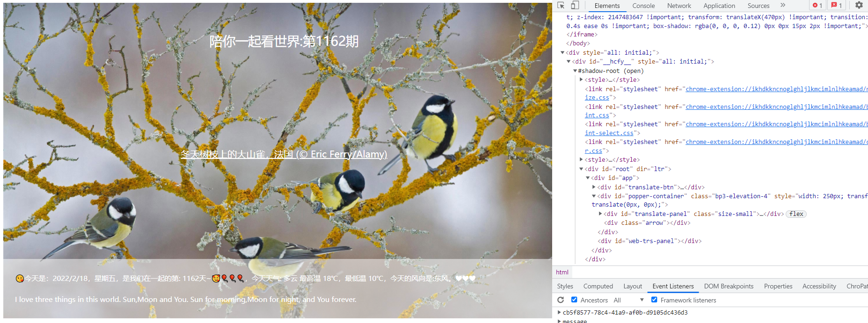Open DevTools settings gear
Screen dimensions: 868x323
(859, 5)
